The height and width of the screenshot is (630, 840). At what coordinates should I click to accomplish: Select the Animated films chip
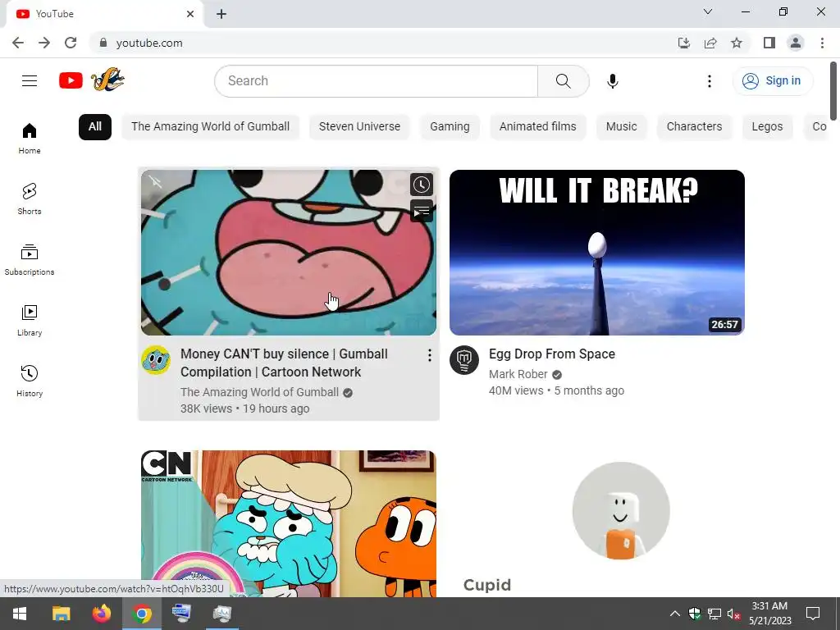pos(537,127)
